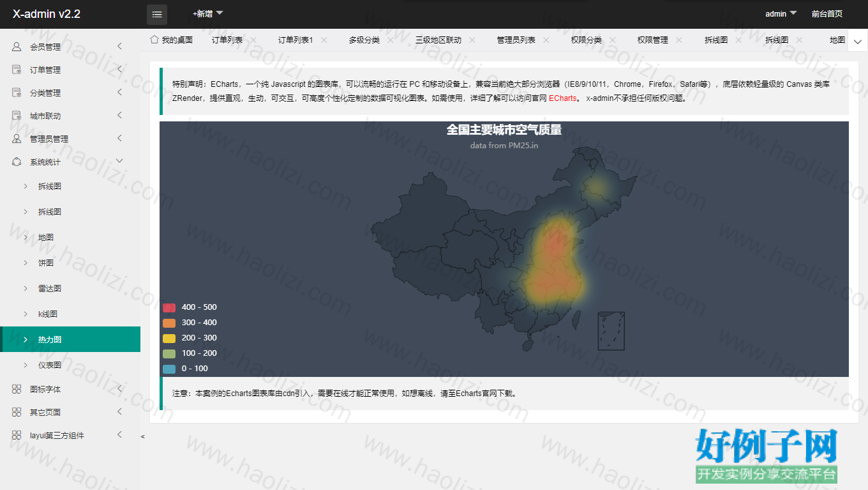This screenshot has width=868, height=490.
Task: Click the 城市联动 sidebar icon
Action: tap(17, 116)
